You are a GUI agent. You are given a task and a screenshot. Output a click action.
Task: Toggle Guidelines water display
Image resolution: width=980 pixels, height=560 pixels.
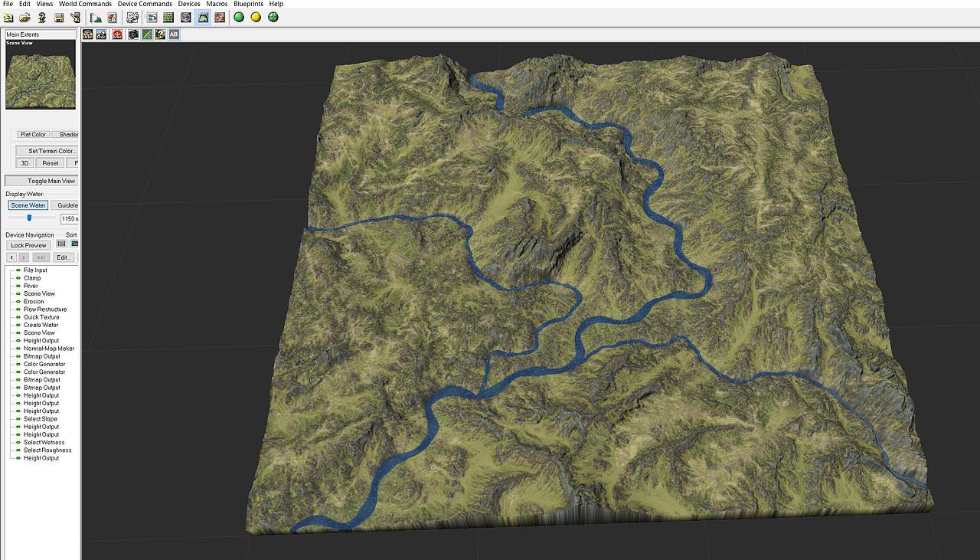click(65, 205)
